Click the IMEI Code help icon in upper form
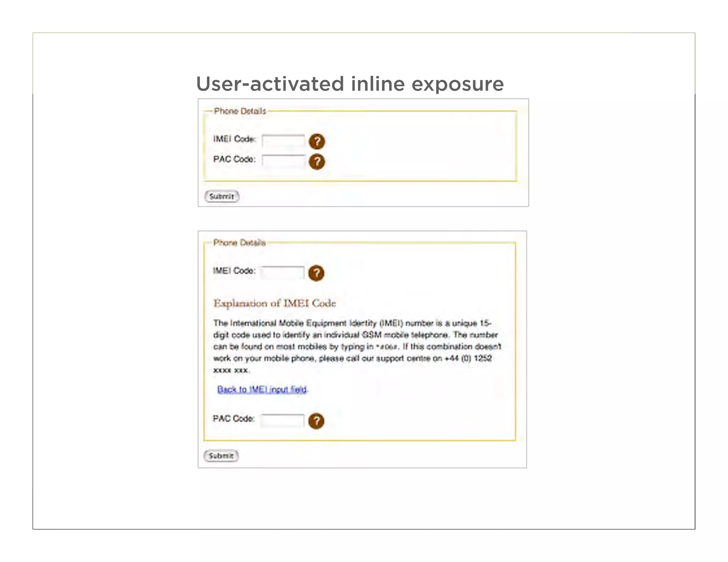Viewport: 728px width, 562px height. 317,141
